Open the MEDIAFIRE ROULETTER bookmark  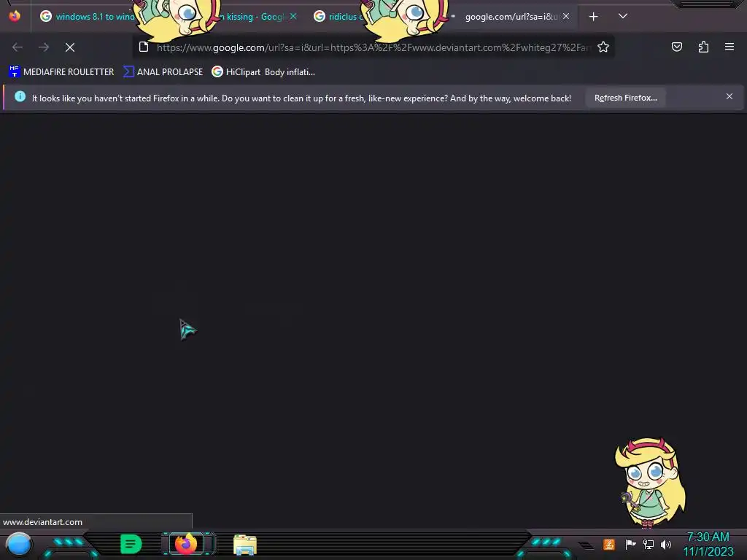pyautogui.click(x=61, y=72)
